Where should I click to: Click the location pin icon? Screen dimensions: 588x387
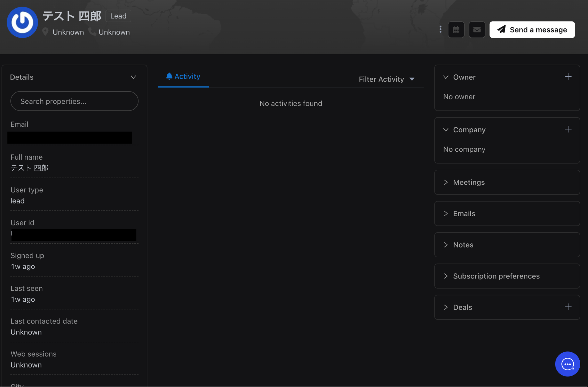pyautogui.click(x=45, y=32)
